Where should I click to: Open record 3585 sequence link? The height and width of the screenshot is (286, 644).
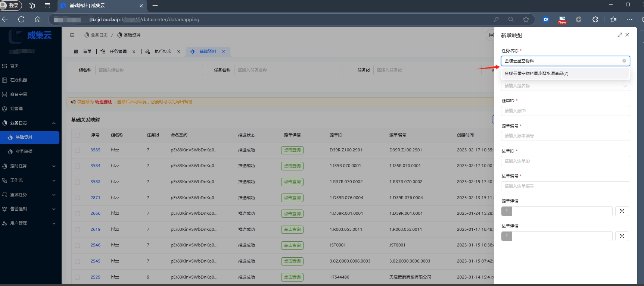point(95,150)
